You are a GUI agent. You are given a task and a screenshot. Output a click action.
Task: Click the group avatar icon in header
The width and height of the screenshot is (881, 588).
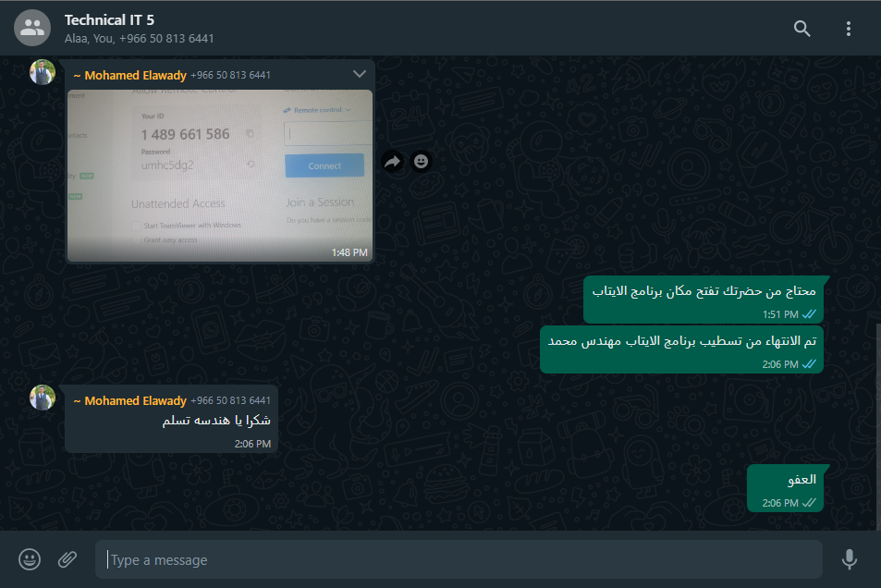coord(32,28)
